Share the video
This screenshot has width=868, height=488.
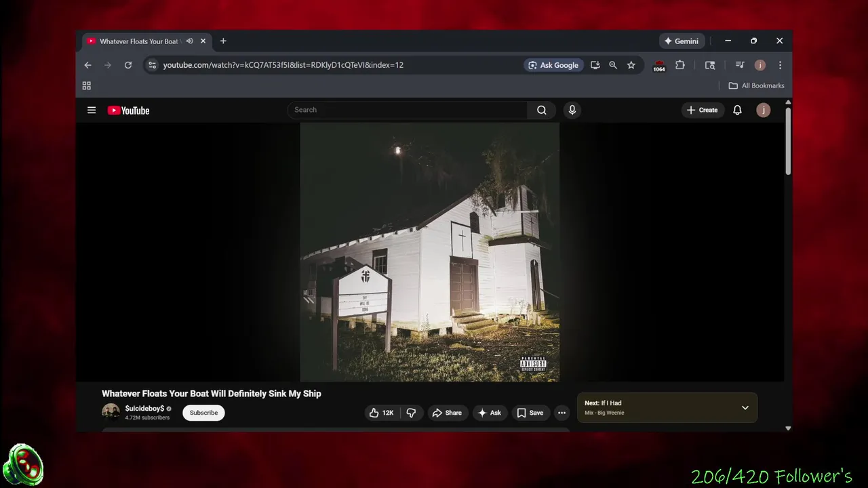pos(447,413)
